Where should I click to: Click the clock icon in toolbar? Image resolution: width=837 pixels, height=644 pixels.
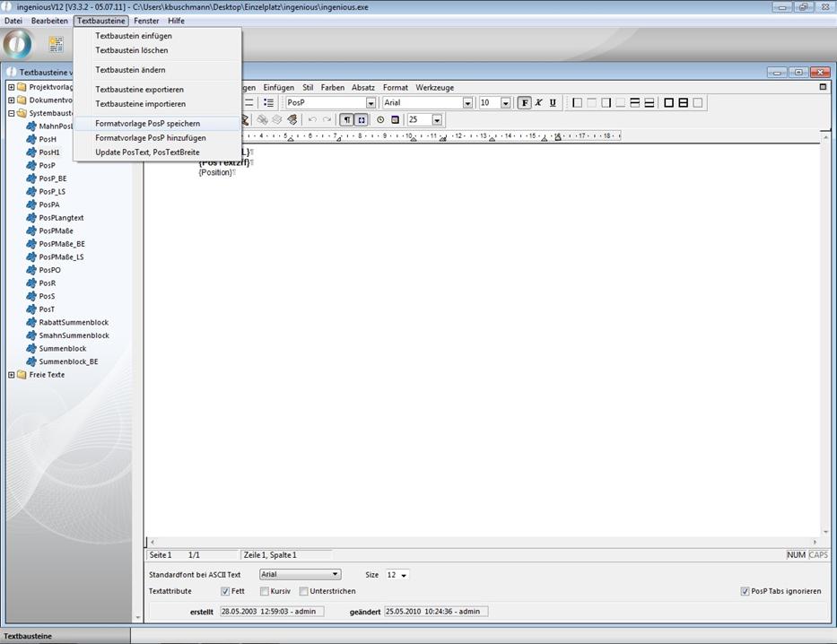click(x=380, y=119)
